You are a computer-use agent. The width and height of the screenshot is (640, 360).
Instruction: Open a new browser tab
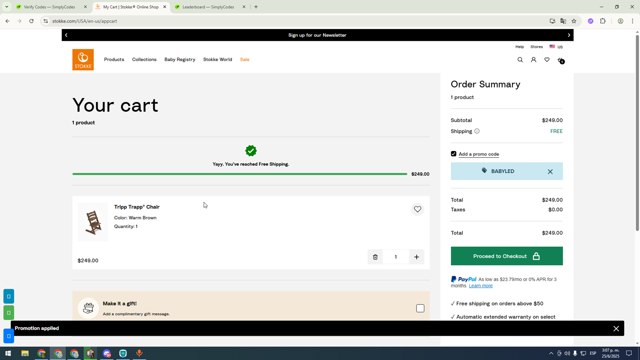256,7
